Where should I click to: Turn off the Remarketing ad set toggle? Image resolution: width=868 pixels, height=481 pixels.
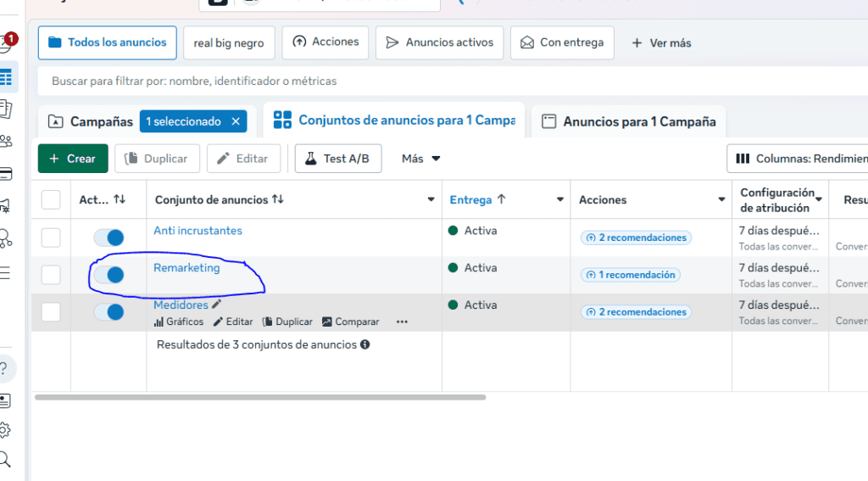(x=109, y=275)
